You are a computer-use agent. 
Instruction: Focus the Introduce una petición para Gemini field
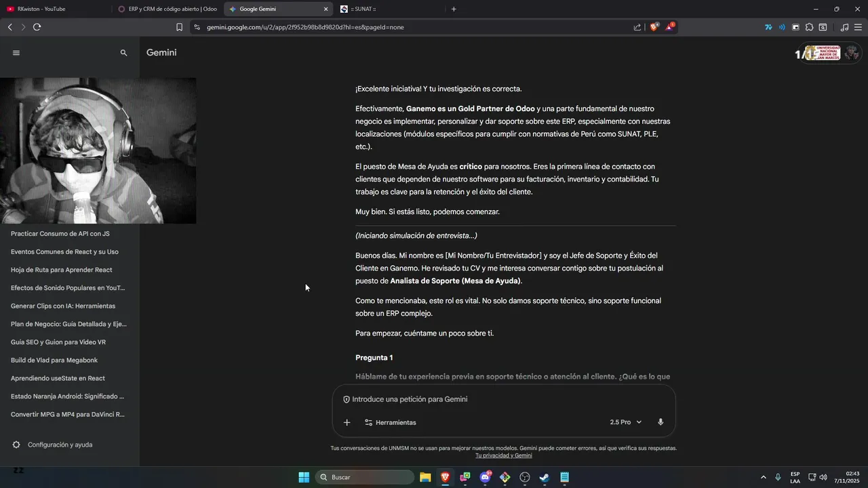click(504, 399)
